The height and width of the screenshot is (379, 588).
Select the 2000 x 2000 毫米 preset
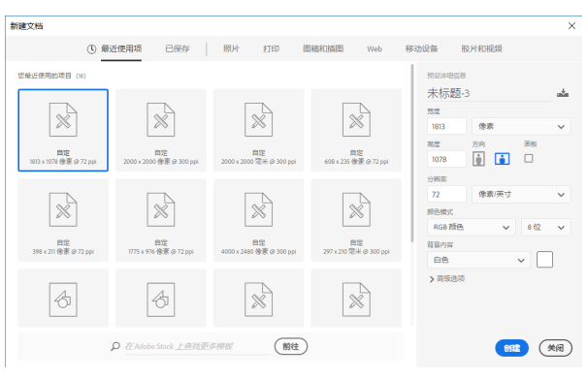259,130
